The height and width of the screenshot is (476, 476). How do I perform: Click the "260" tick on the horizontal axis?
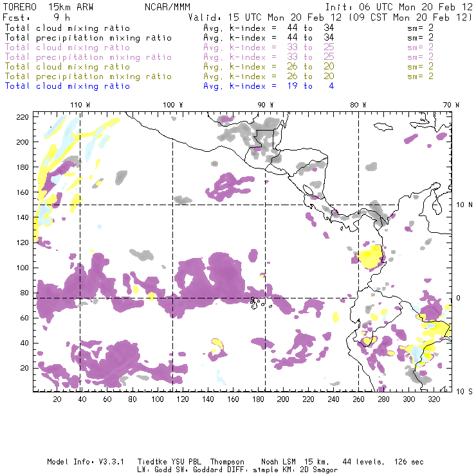tap(358, 399)
